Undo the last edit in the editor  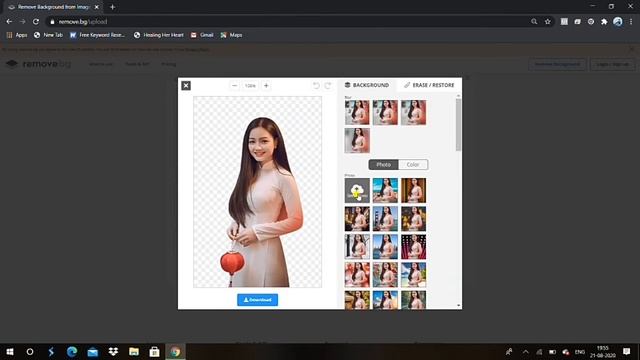tap(316, 85)
